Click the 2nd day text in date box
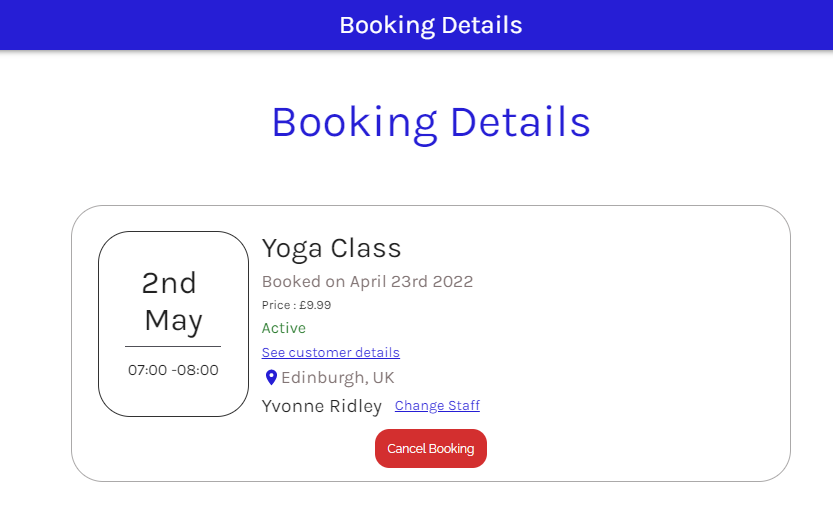This screenshot has width=833, height=529. [x=169, y=283]
